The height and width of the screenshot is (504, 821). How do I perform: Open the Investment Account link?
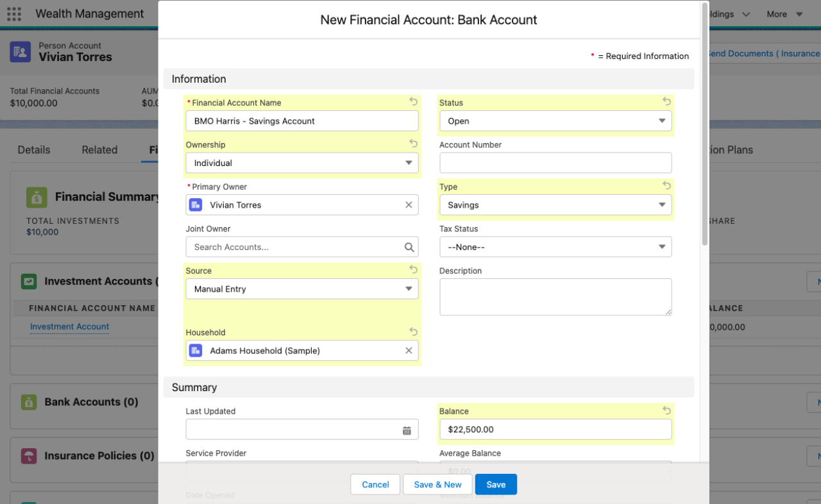[69, 326]
